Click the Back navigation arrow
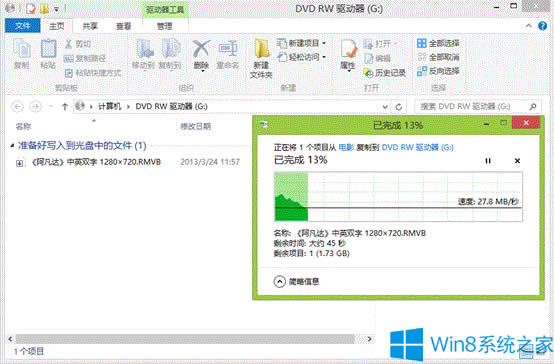Viewport: 554px width, 364px height. [x=18, y=106]
